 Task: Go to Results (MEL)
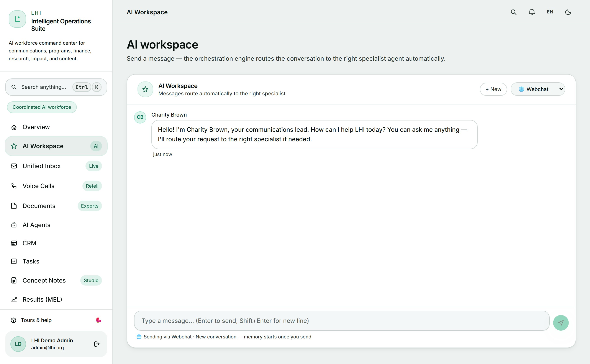click(x=56, y=299)
